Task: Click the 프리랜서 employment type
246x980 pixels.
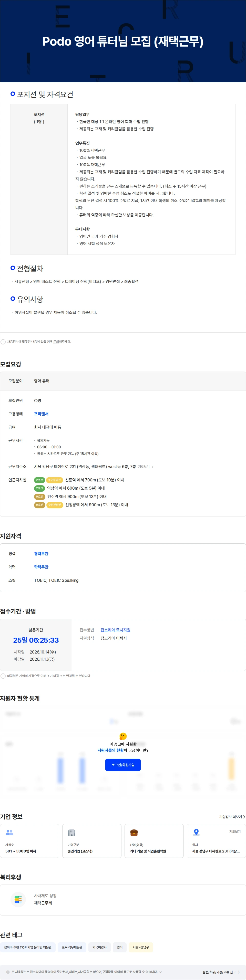Action: point(41,414)
